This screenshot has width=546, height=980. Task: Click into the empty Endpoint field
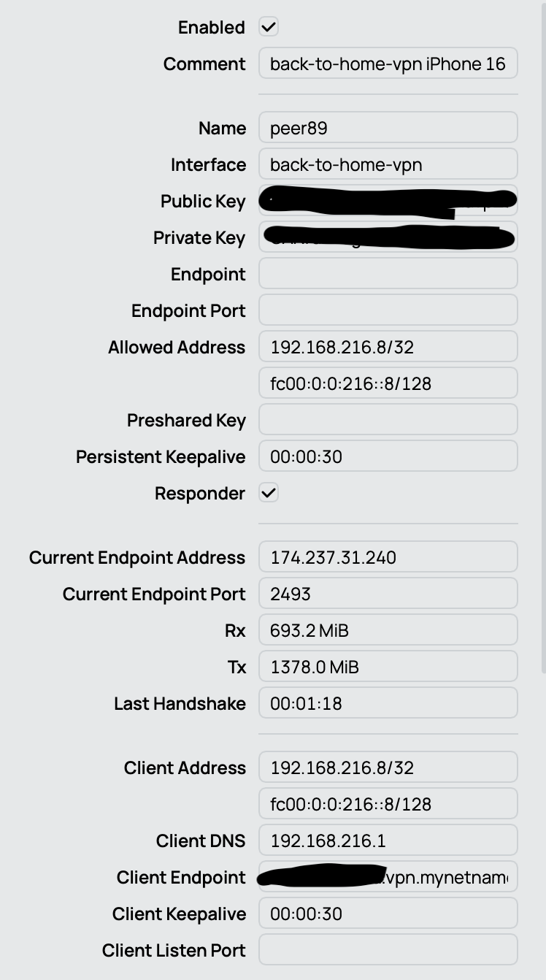coord(388,275)
